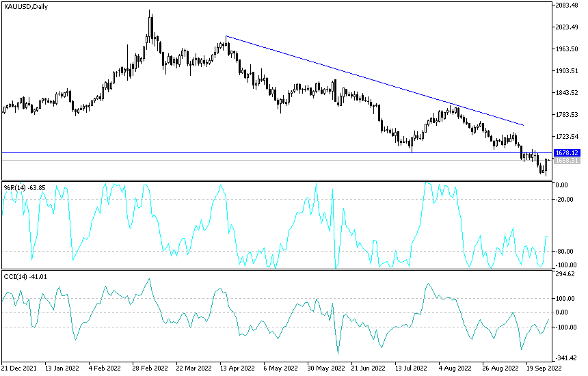This screenshot has width=588, height=376.
Task: Click the 30 May 2022 date label
Action: 326,368
